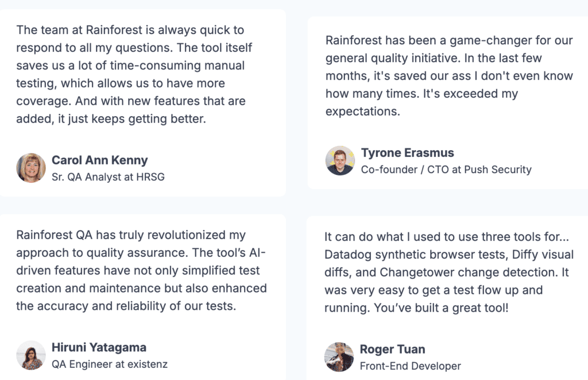Screen dimensions: 588x380
Task: Click the HRSG company name
Action: pyautogui.click(x=150, y=177)
